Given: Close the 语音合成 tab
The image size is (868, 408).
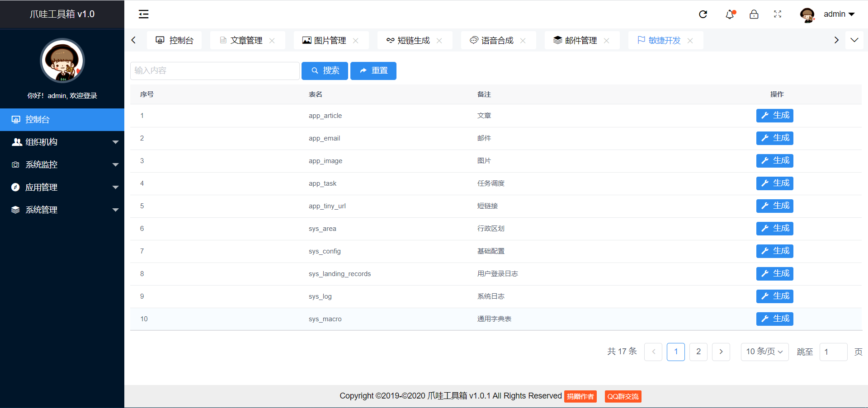Looking at the screenshot, I should coord(523,41).
